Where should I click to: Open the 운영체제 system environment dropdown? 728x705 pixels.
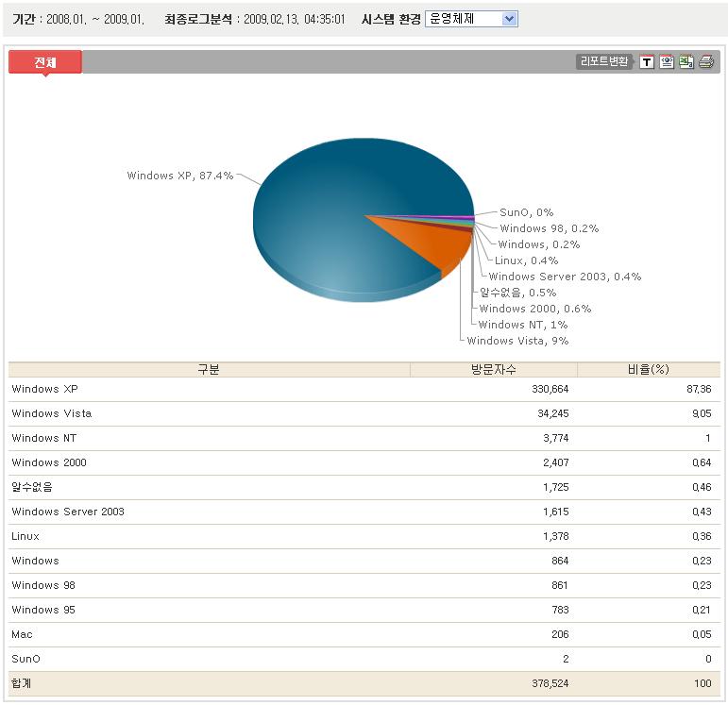point(471,19)
